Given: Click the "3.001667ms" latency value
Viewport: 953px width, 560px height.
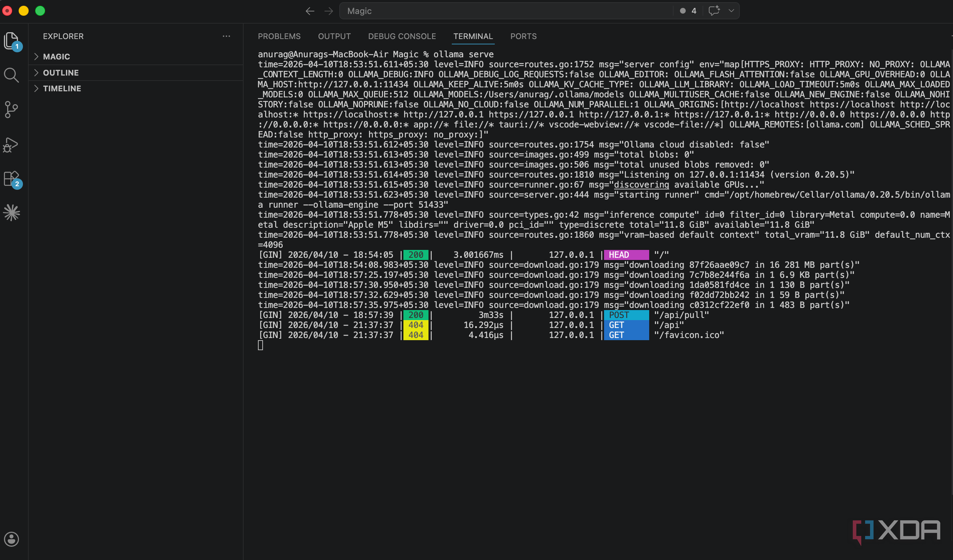Looking at the screenshot, I should coord(478,255).
